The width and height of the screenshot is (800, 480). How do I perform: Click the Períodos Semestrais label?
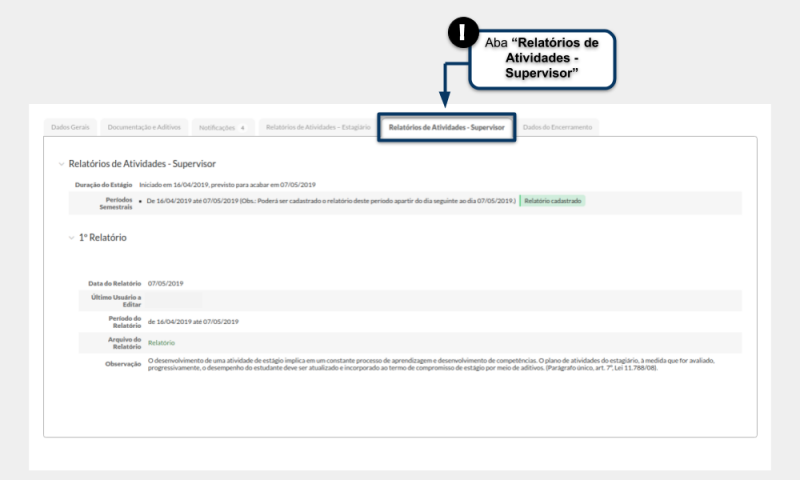coord(116,204)
